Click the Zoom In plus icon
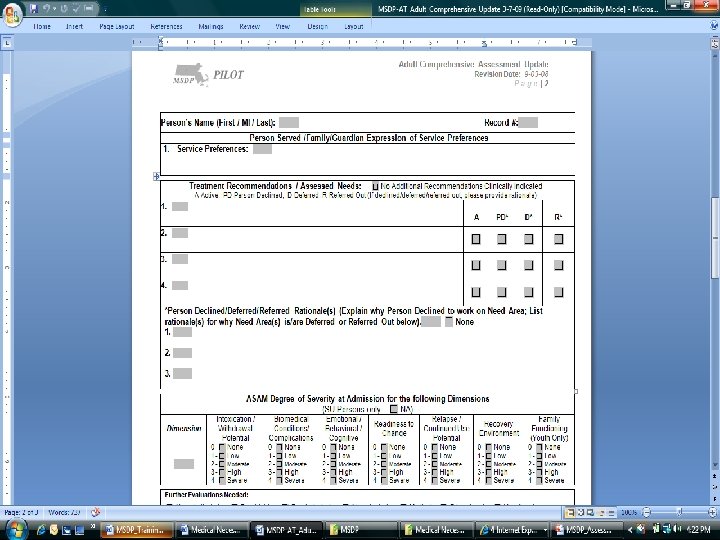720x540 pixels. click(713, 512)
